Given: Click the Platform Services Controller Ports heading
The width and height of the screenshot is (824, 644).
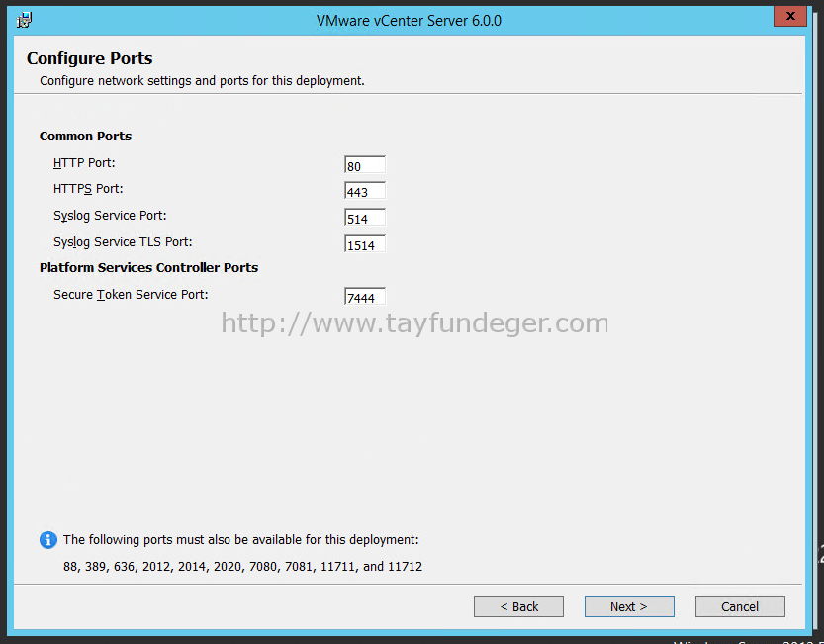Looking at the screenshot, I should (148, 267).
